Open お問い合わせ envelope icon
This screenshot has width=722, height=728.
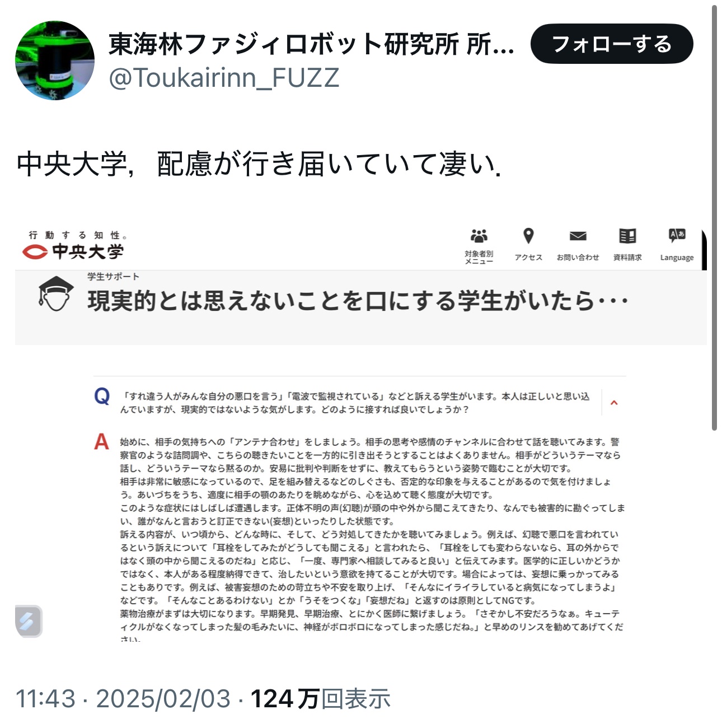click(578, 236)
